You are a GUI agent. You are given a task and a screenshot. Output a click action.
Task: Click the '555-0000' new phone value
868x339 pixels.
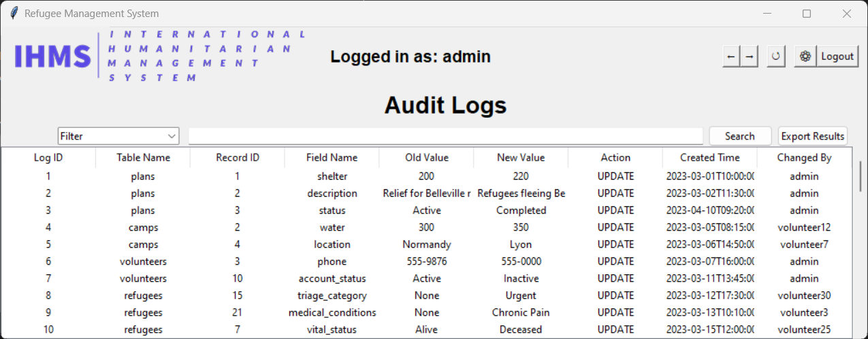pos(521,261)
